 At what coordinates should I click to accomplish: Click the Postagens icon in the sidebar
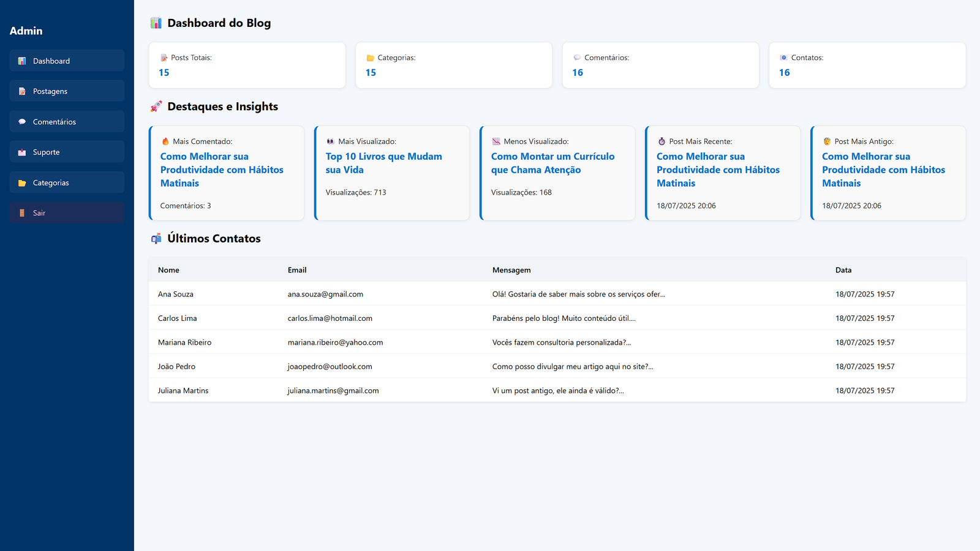point(23,91)
